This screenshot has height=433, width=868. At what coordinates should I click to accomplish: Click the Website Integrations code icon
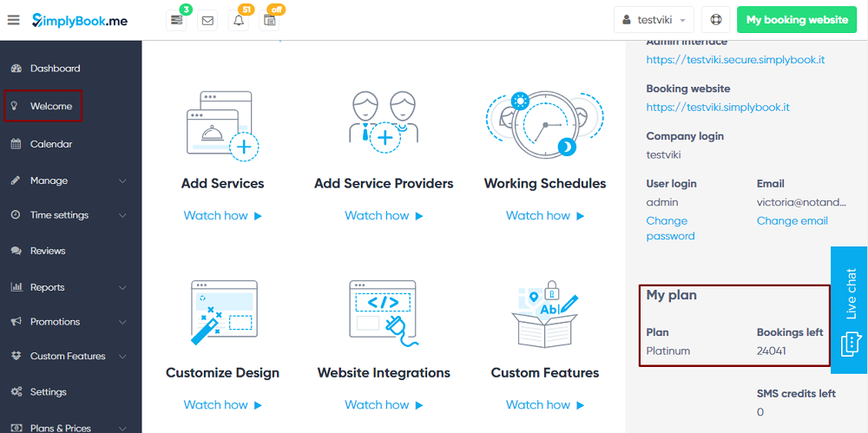pos(384,312)
